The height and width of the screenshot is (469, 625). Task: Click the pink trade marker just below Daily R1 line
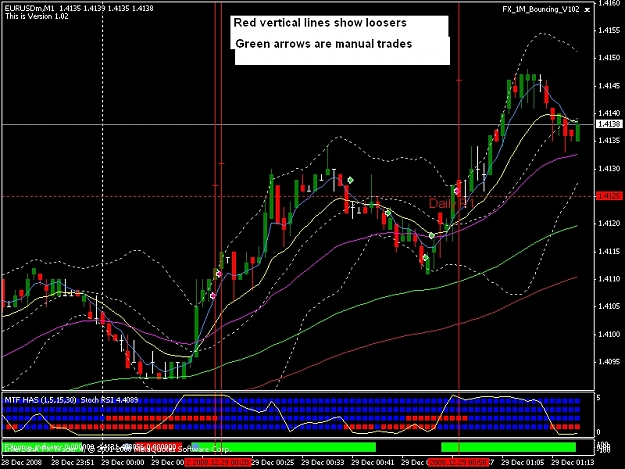pyautogui.click(x=457, y=191)
